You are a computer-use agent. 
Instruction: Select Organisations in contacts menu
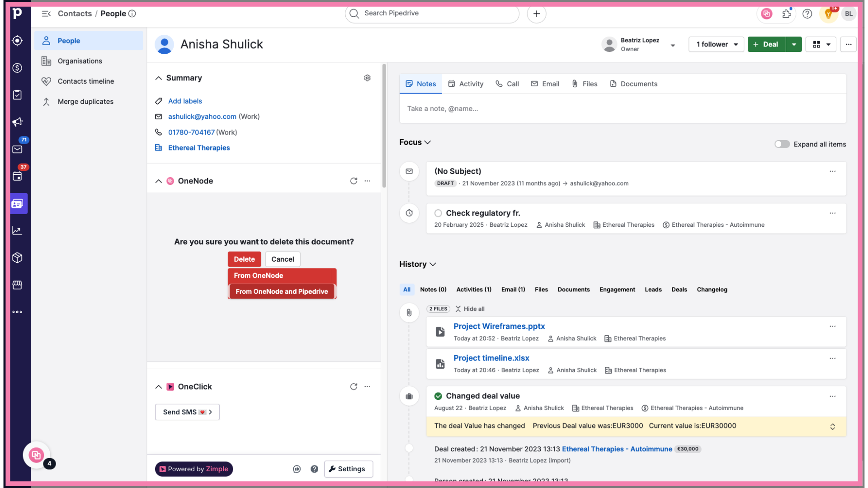pyautogui.click(x=89, y=61)
